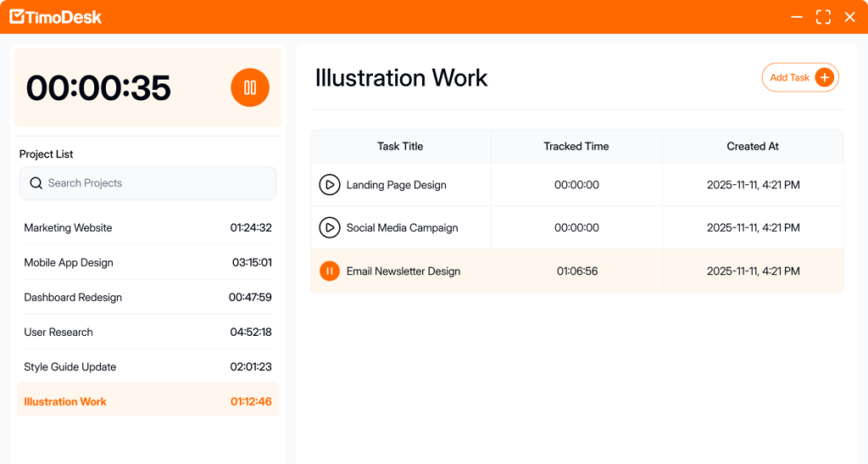
Task: Click the TimoDesk title text
Action: [64, 17]
